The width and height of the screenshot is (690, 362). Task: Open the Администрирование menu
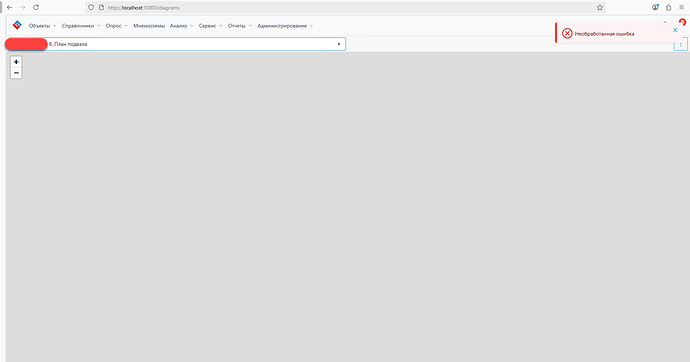click(x=285, y=26)
